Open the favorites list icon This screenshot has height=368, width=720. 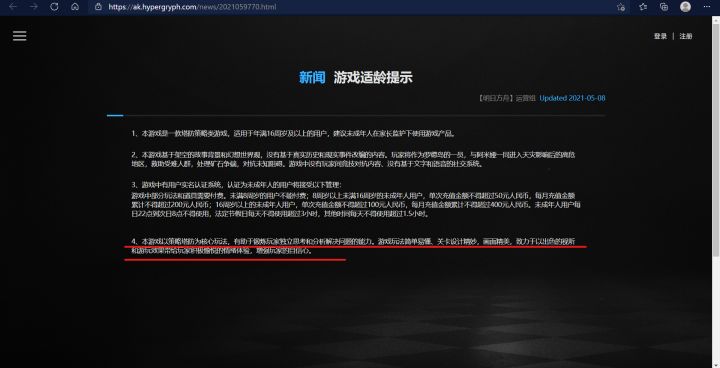click(643, 7)
